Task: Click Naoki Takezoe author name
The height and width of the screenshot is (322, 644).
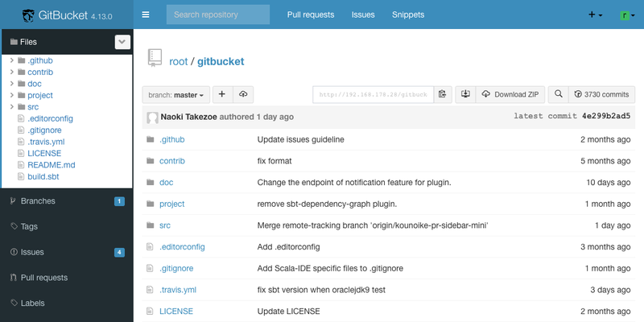Action: 189,117
